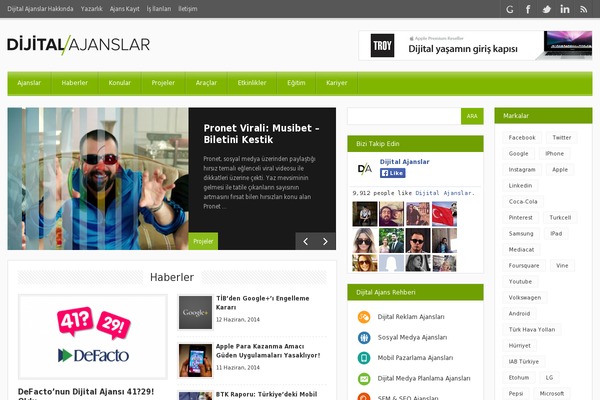Open Konular in green navigation bar
This screenshot has height=400, width=600.
point(119,83)
